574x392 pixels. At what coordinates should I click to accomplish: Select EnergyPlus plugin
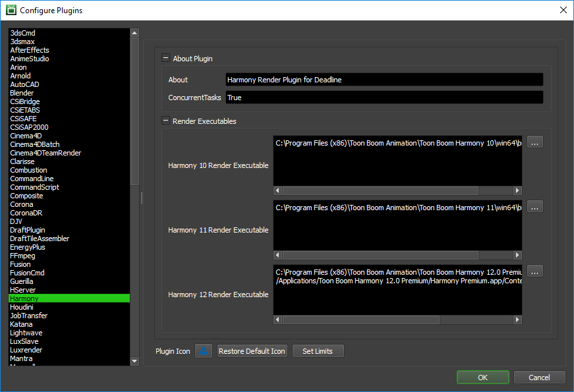click(x=69, y=247)
